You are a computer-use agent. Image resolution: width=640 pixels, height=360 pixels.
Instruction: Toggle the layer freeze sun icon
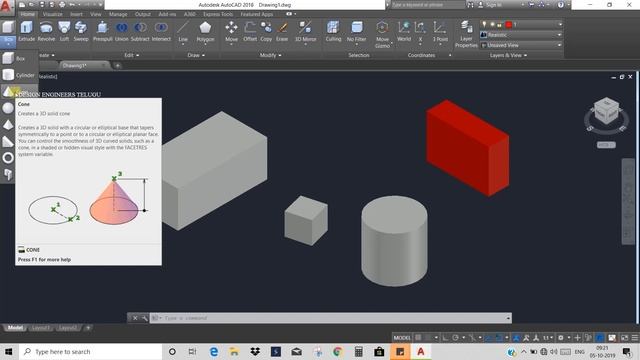coord(492,24)
